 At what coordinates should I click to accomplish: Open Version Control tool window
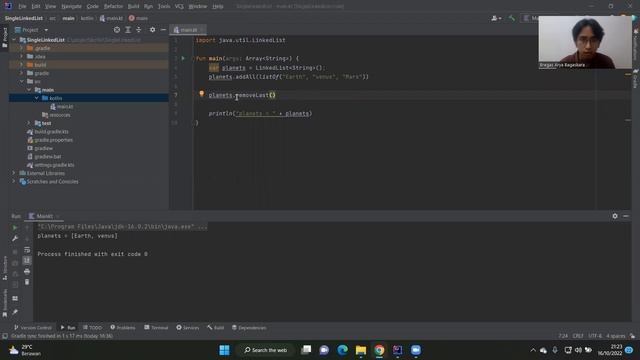33,327
